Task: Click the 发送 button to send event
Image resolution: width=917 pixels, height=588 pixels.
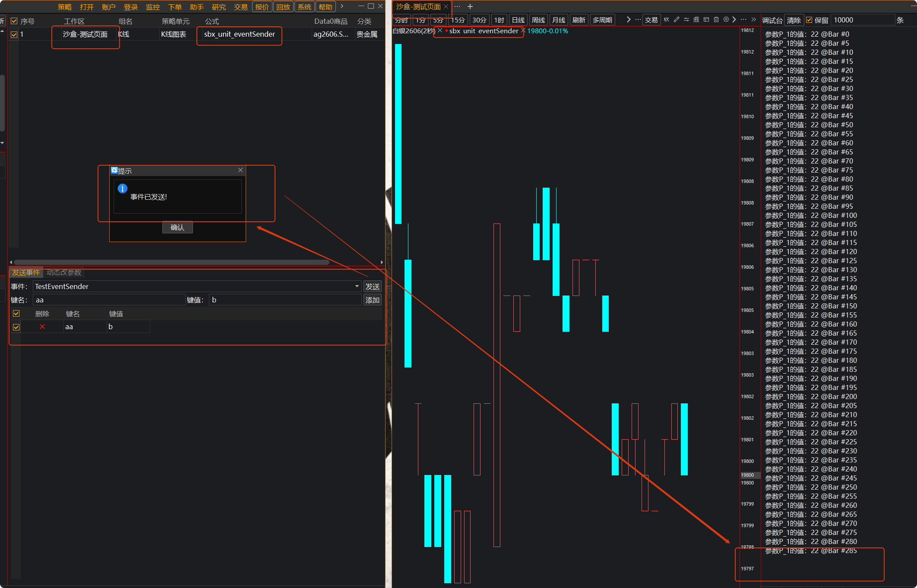Action: tap(372, 286)
